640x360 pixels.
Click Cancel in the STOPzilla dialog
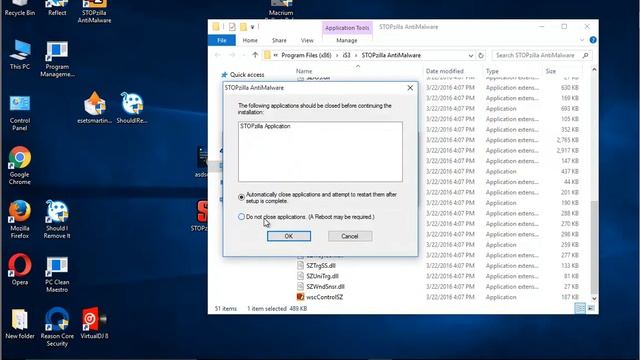(x=350, y=236)
